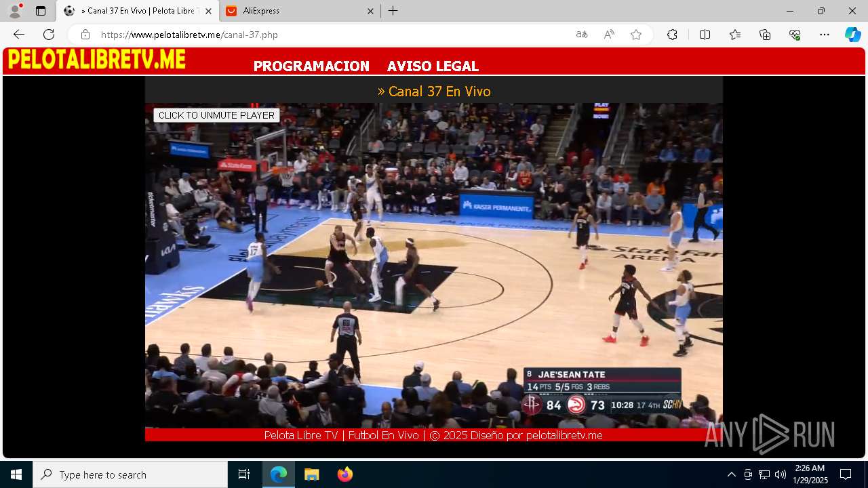Open Microsoft Edge from the taskbar
This screenshot has height=488, width=868.
click(x=279, y=474)
